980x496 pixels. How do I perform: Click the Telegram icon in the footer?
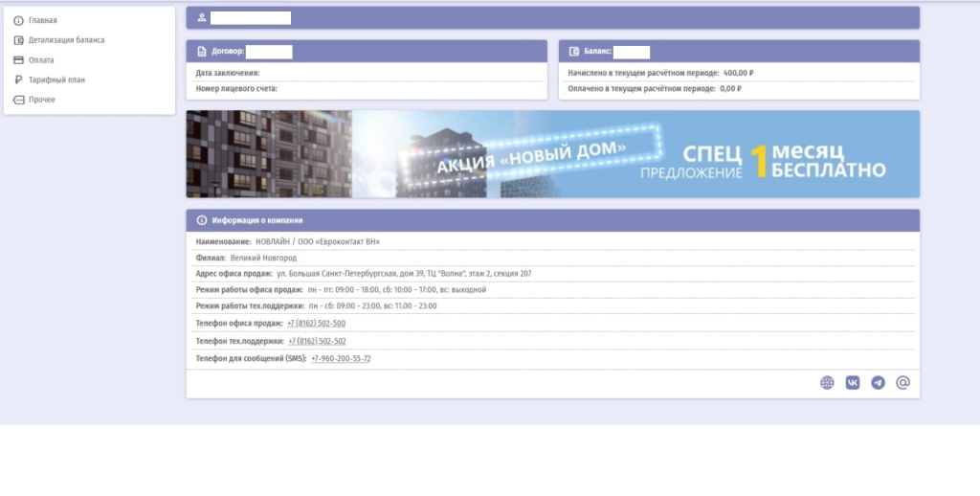[878, 383]
